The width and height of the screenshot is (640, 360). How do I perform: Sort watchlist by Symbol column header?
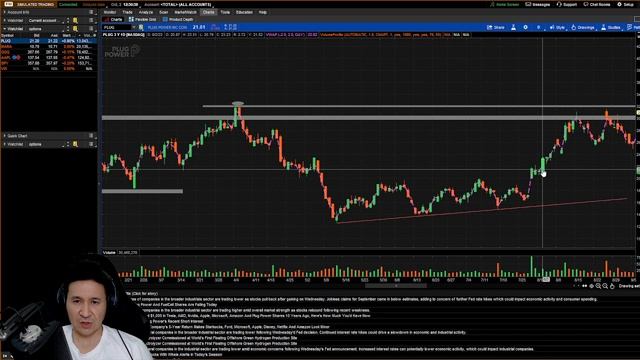[7, 36]
